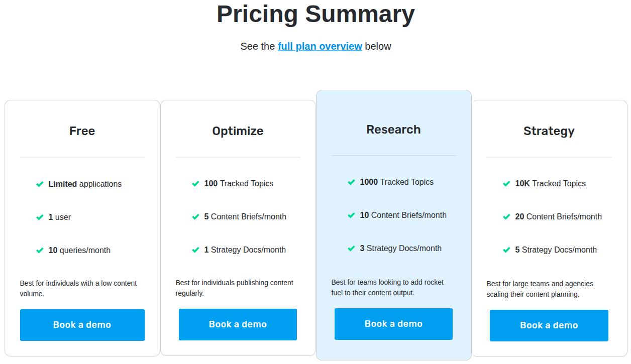Click the Pricing Summary page title
The image size is (631, 364).
click(315, 14)
